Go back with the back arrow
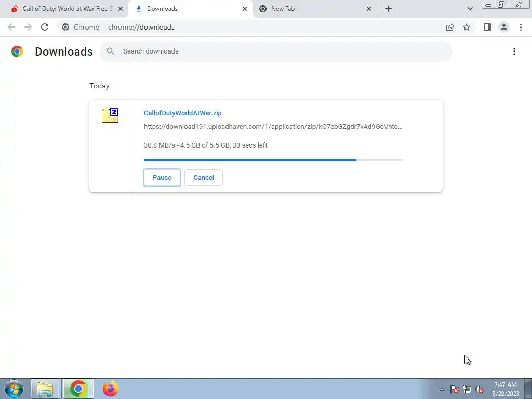The height and width of the screenshot is (399, 532). coord(11,27)
